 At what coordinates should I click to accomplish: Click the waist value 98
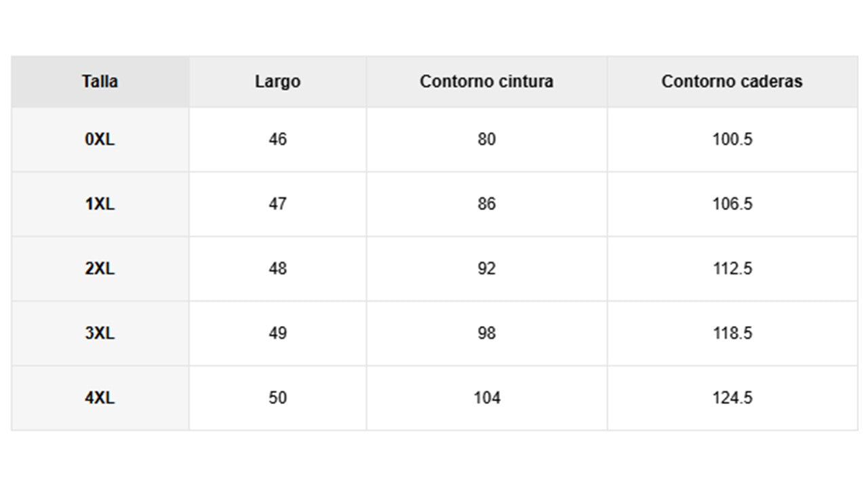coord(486,333)
